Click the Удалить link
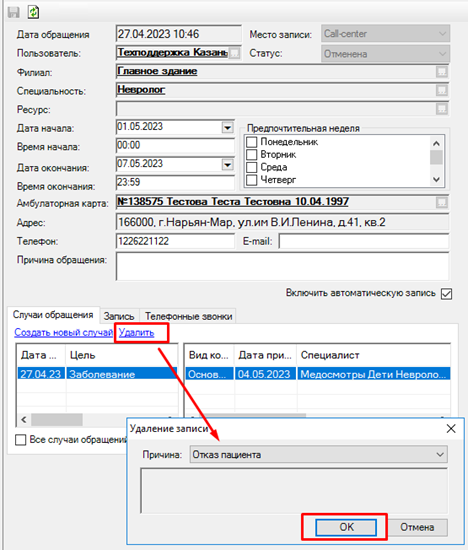This screenshot has width=468, height=550. coord(136,332)
